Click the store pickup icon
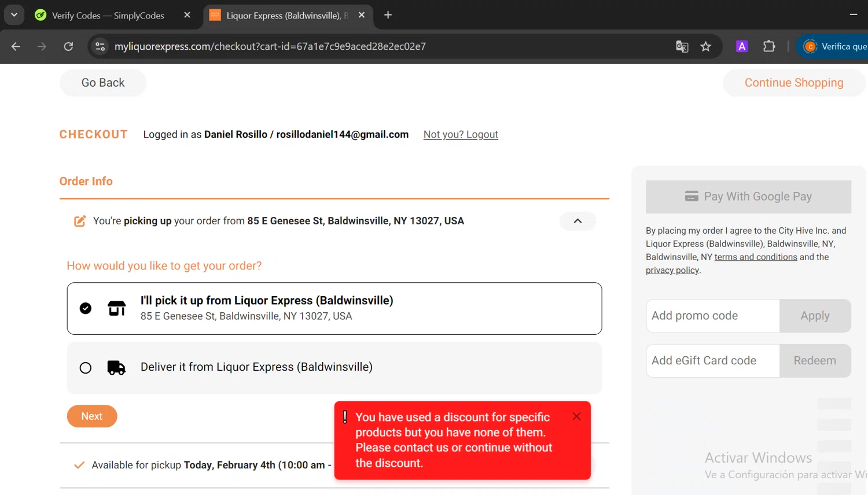This screenshot has width=868, height=495. [x=117, y=308]
